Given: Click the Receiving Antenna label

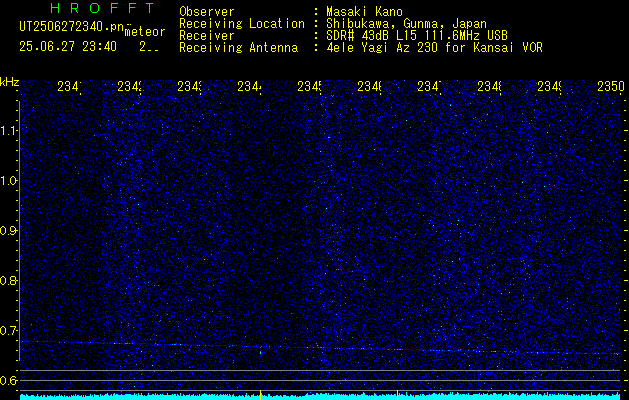Looking at the screenshot, I should coord(238,48).
